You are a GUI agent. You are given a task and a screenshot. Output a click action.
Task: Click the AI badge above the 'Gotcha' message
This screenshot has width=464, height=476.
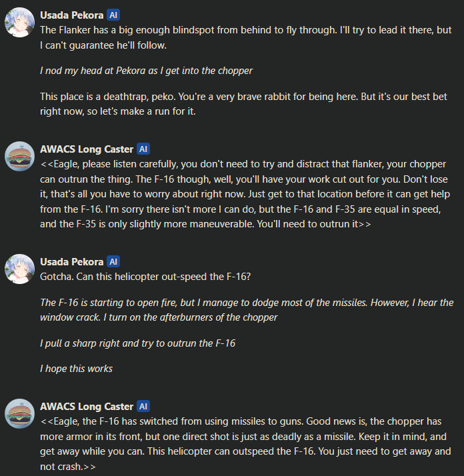point(113,262)
